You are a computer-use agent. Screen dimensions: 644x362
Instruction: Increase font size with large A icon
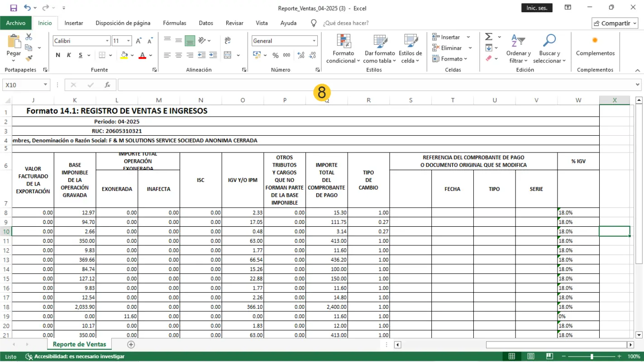(x=139, y=41)
